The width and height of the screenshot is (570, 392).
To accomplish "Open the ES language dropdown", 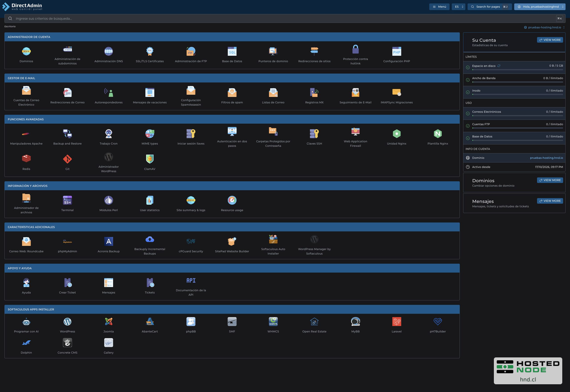I will pos(458,7).
